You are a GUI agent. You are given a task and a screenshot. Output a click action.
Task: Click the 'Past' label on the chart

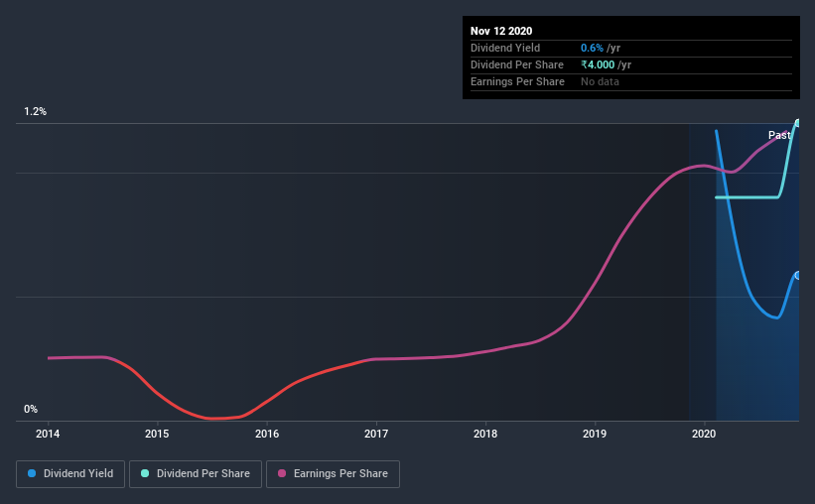coord(779,135)
